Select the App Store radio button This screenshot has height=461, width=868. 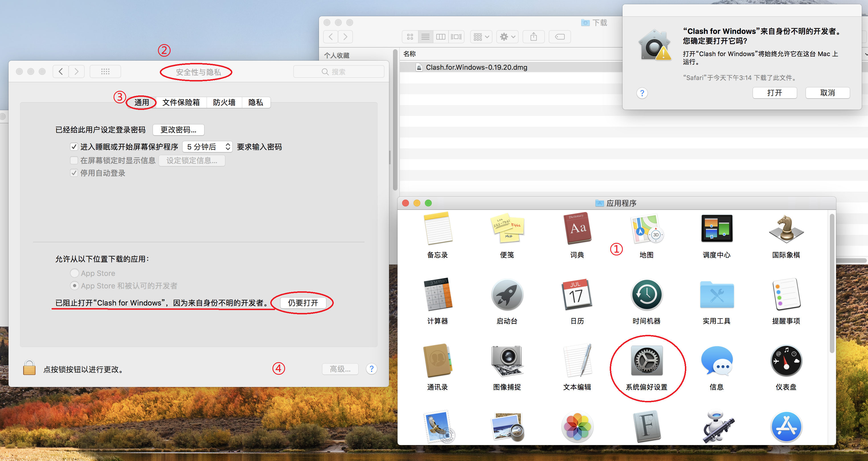pyautogui.click(x=74, y=273)
